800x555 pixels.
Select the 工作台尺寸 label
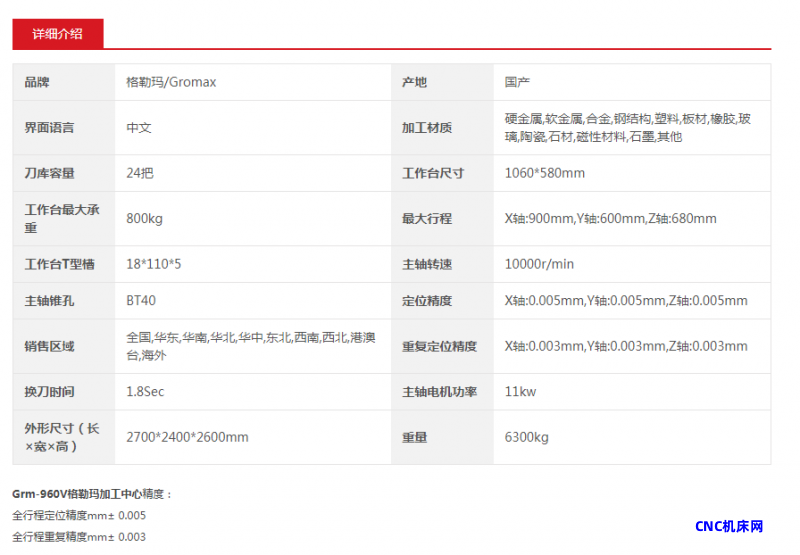coord(433,173)
